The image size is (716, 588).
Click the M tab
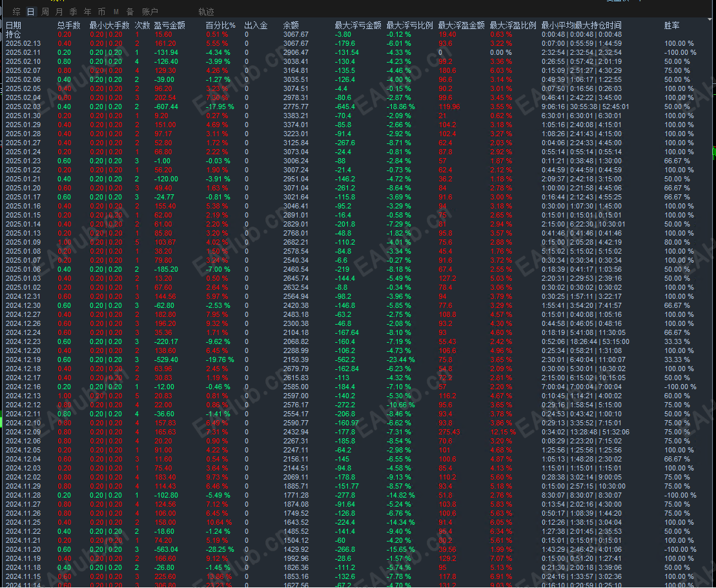116,12
